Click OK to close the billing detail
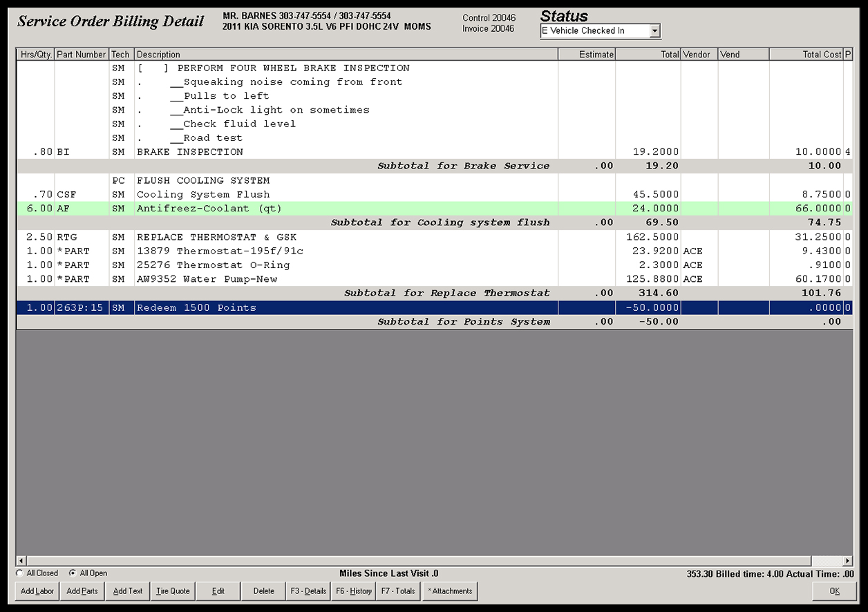 click(x=833, y=591)
